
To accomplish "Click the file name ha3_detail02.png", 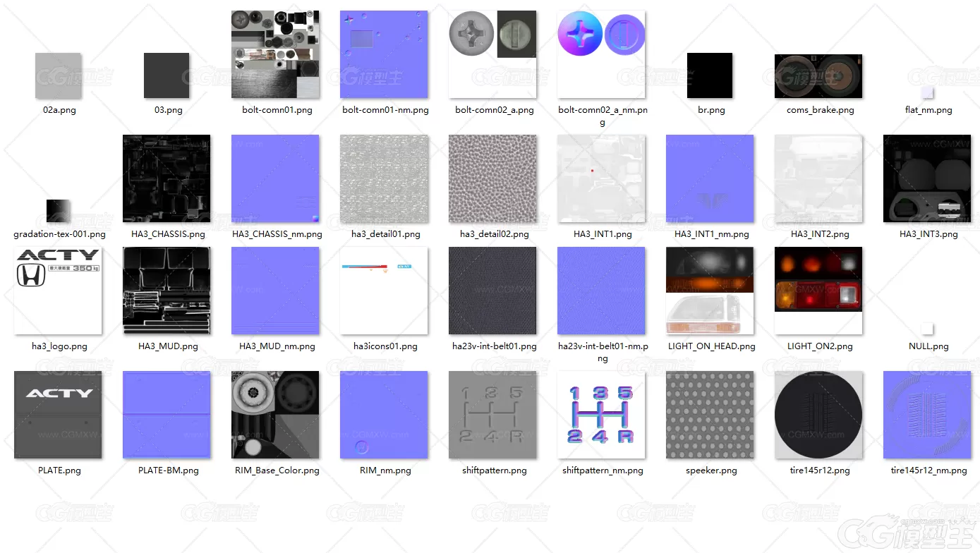I will click(494, 234).
